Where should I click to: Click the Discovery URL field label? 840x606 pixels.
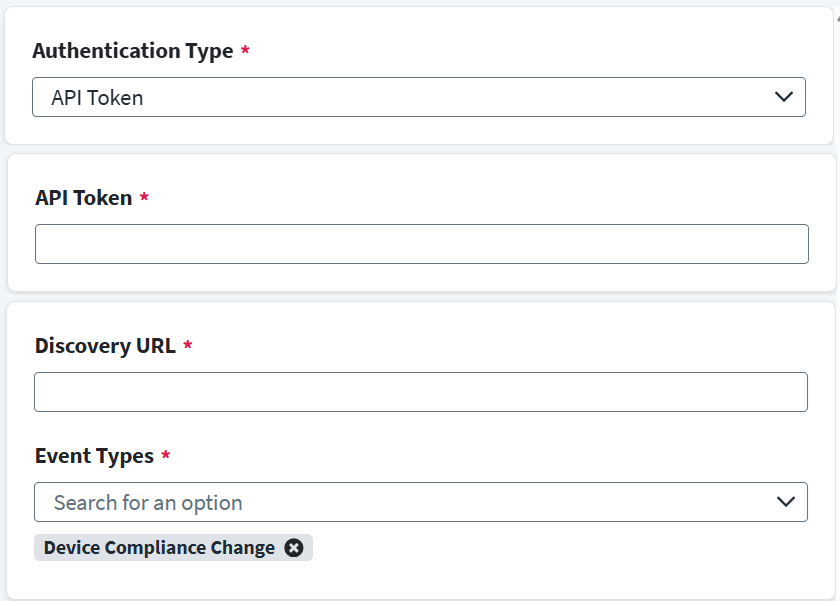point(105,346)
